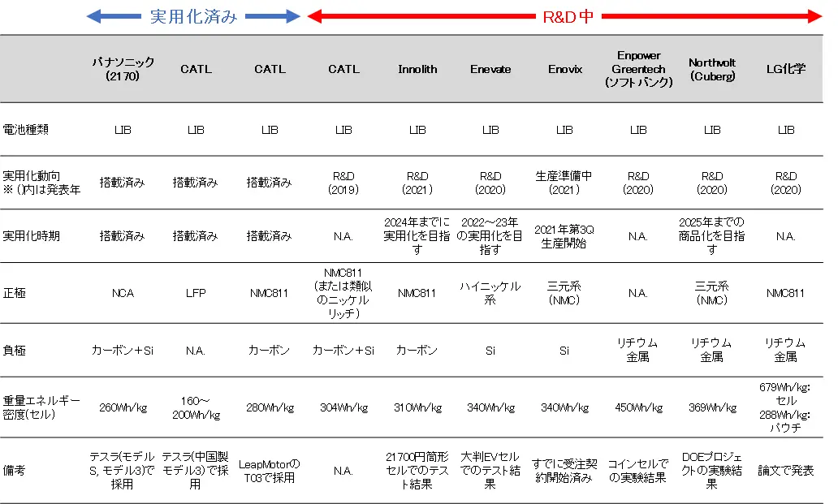The height and width of the screenshot is (504, 838).
Task: Click the ハイニッケル系 cell
Action: click(x=490, y=293)
